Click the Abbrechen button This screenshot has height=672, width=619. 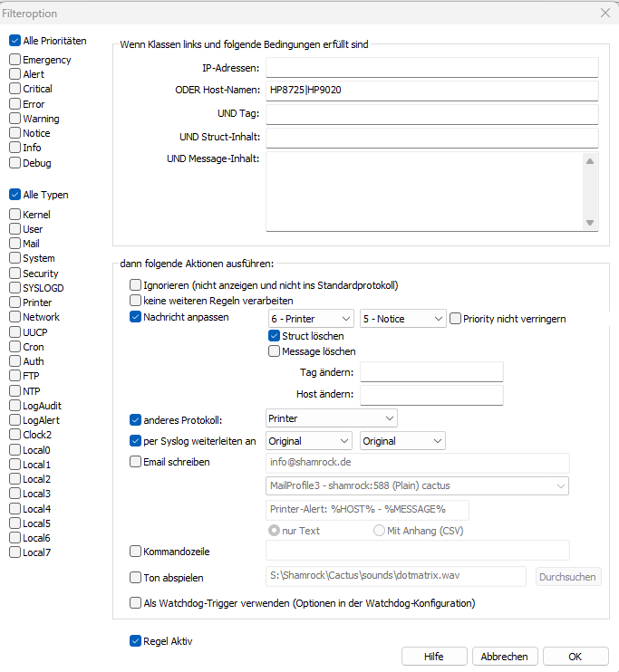coord(505,657)
